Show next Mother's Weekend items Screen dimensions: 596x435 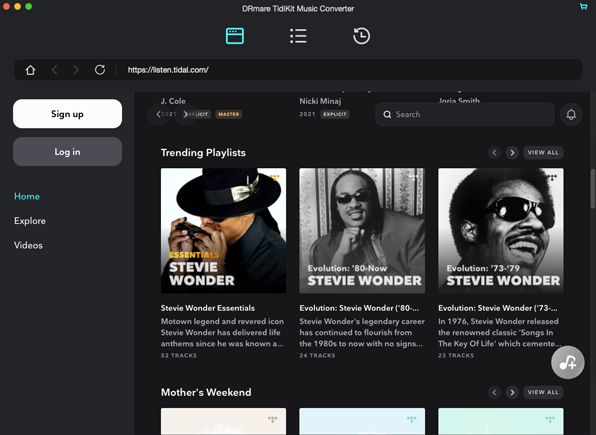tap(512, 392)
